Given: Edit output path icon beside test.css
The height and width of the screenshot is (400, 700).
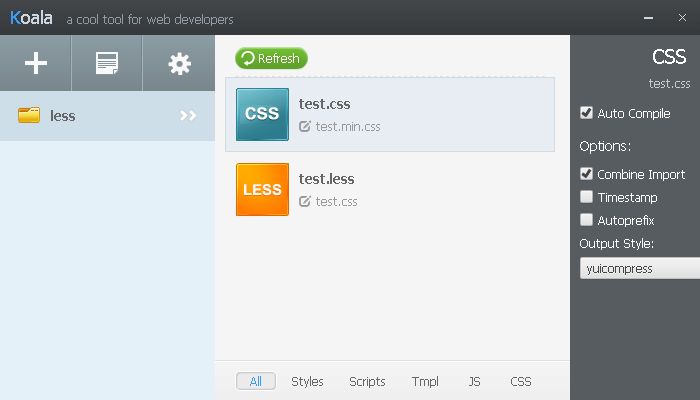Looking at the screenshot, I should 305,201.
